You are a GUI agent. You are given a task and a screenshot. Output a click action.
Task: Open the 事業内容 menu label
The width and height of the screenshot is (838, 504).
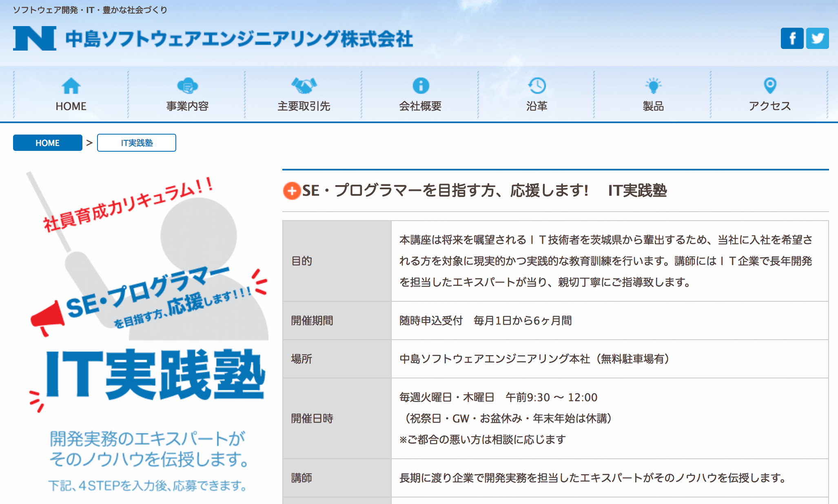pos(187,106)
